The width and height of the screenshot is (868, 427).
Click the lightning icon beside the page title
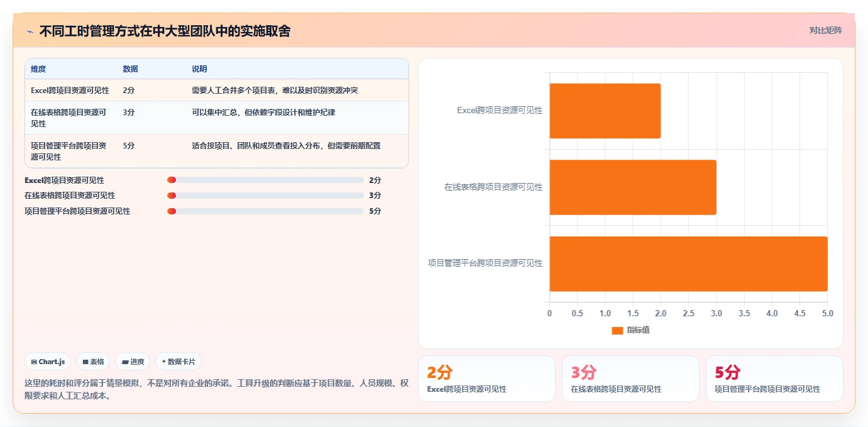coord(30,31)
